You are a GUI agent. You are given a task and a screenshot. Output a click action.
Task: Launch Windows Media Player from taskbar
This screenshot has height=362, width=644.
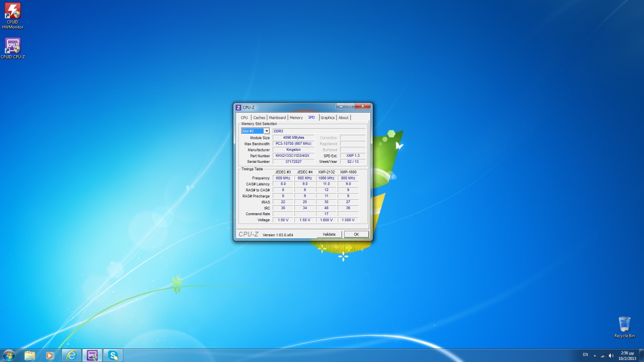click(49, 355)
